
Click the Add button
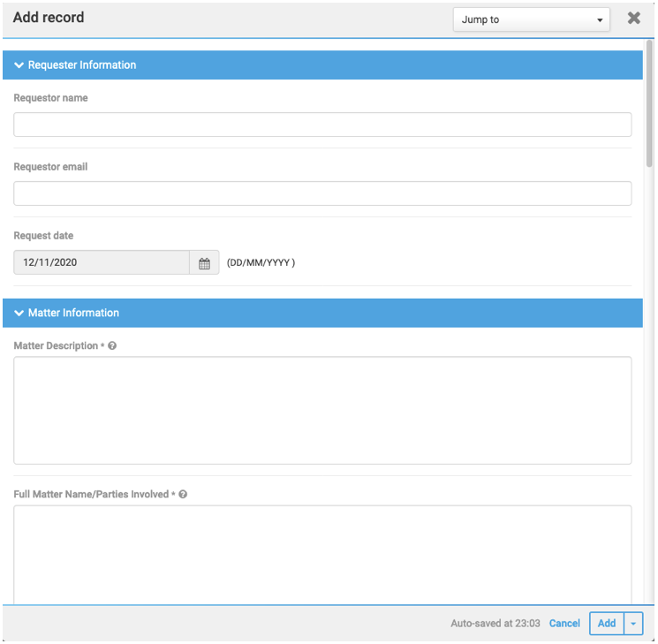point(607,625)
